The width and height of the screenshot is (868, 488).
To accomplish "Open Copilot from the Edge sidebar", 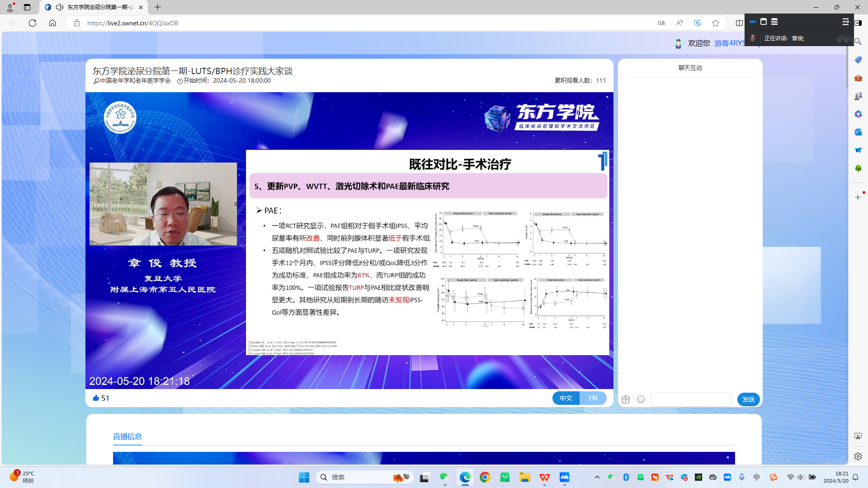I will [x=858, y=114].
